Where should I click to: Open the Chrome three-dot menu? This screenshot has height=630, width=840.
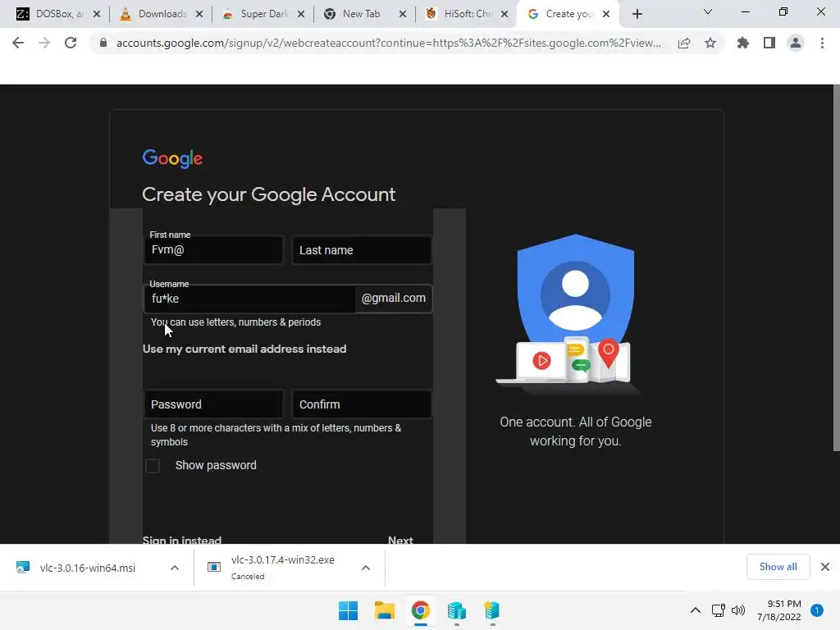point(822,43)
